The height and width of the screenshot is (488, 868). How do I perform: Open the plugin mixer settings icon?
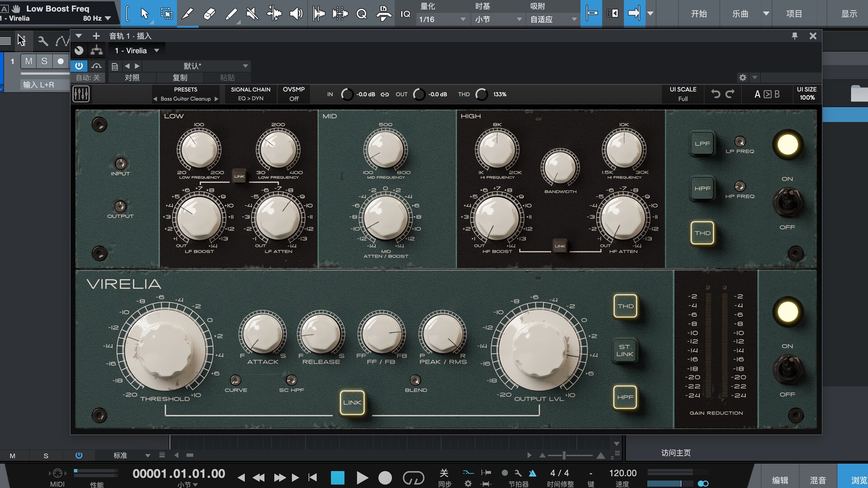tap(81, 94)
